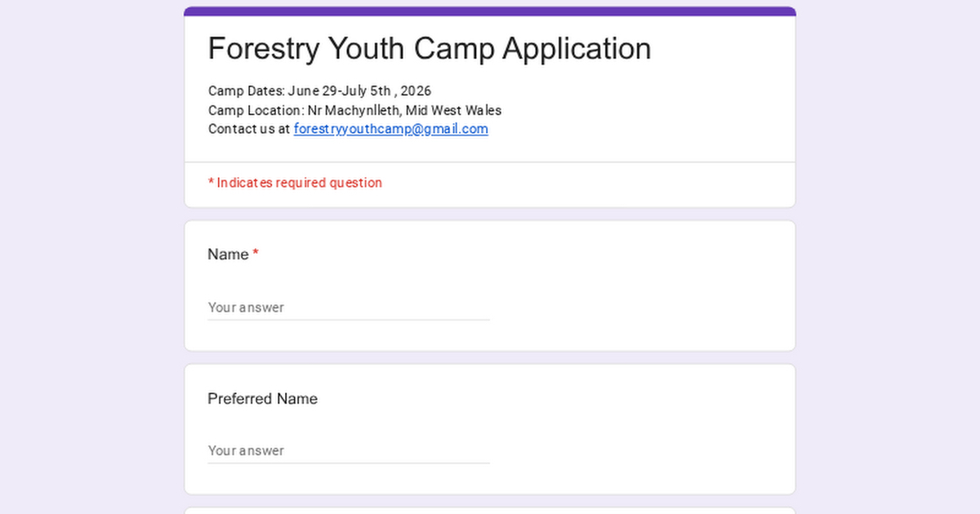980x514 pixels.
Task: Click the "Camp Location:" label text
Action: click(256, 110)
